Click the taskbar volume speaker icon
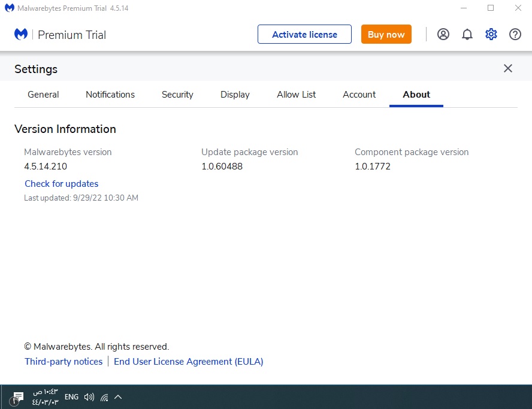This screenshot has height=409, width=532. 89,397
